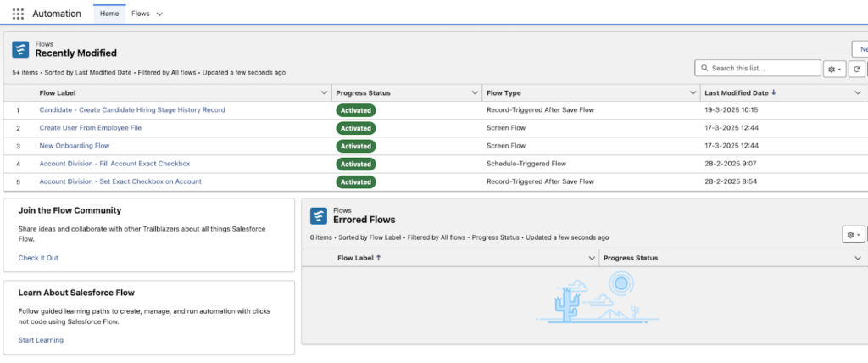
Task: Open Create User From Employee File flow
Action: (x=90, y=128)
